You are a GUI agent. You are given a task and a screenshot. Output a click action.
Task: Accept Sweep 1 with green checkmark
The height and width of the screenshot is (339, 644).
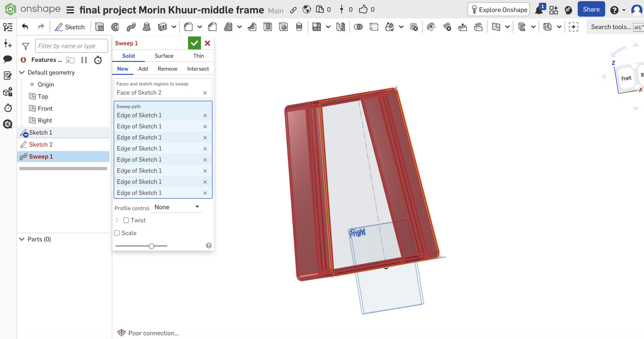[194, 43]
